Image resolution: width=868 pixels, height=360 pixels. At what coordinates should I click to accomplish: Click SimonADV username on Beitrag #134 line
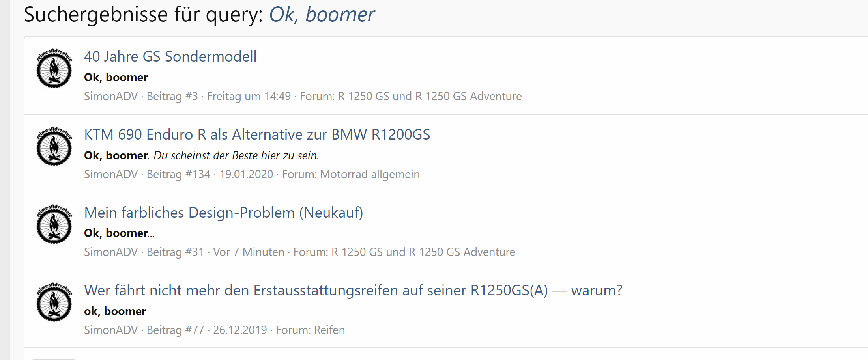[x=111, y=174]
